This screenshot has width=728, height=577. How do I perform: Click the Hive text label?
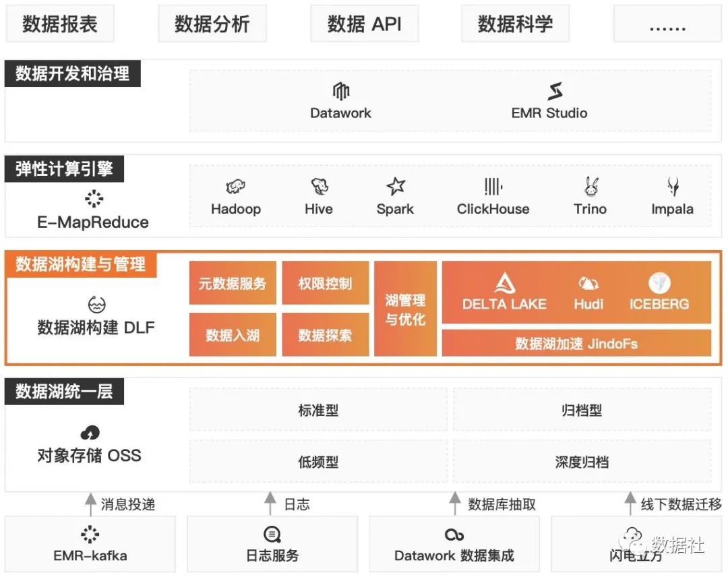click(319, 209)
